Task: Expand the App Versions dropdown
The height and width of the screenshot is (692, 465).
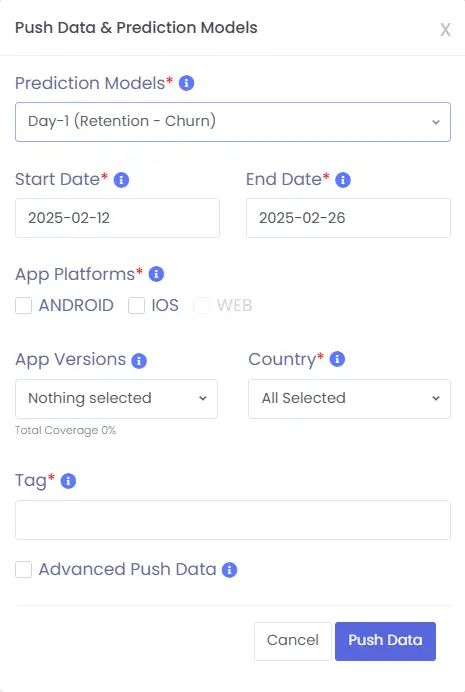Action: 116,399
